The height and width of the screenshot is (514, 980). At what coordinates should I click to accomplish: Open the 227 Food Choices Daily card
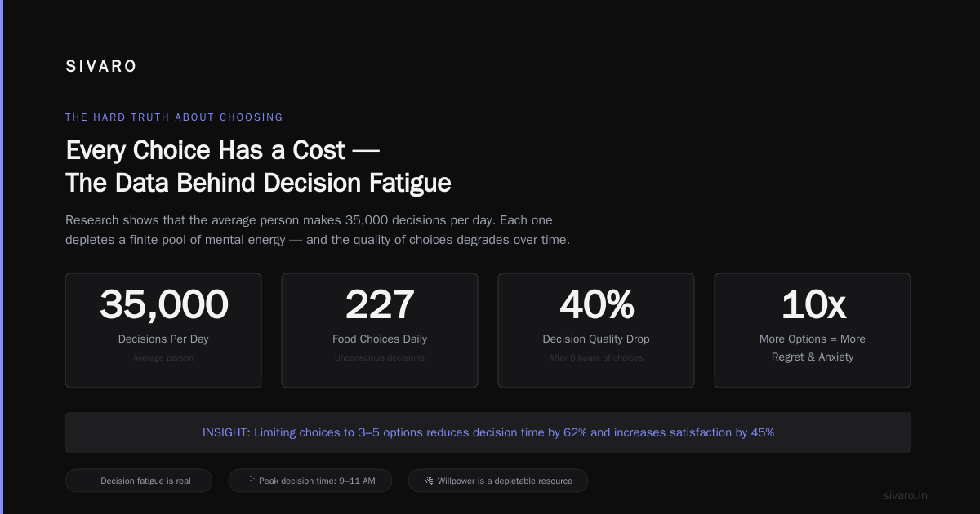pos(380,330)
